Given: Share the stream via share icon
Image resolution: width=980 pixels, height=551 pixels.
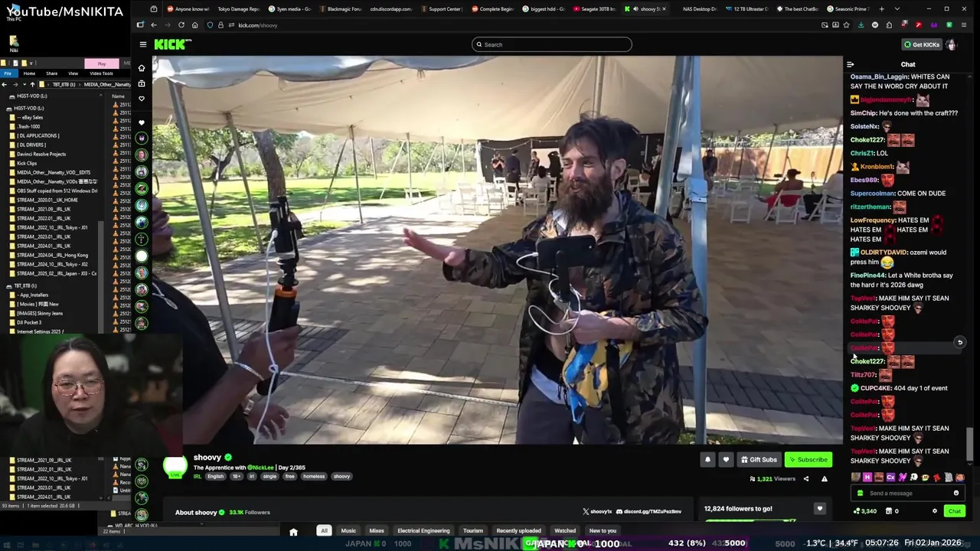Looking at the screenshot, I should pyautogui.click(x=805, y=479).
